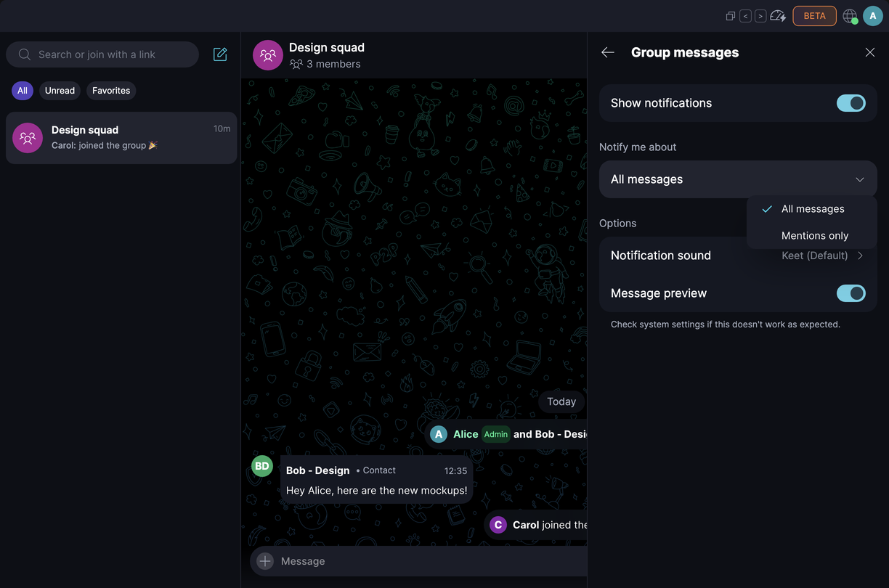Click the Keet (Default) chevron arrow

tap(861, 256)
